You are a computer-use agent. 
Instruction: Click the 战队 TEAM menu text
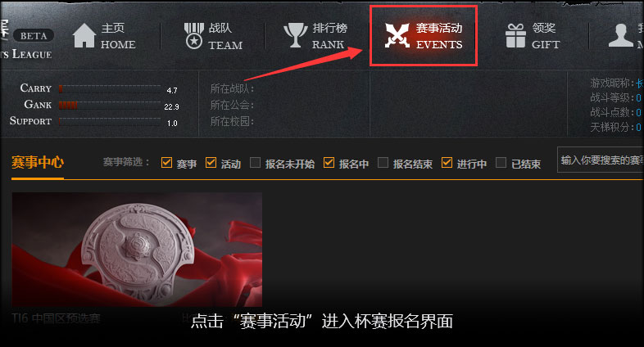click(x=225, y=36)
